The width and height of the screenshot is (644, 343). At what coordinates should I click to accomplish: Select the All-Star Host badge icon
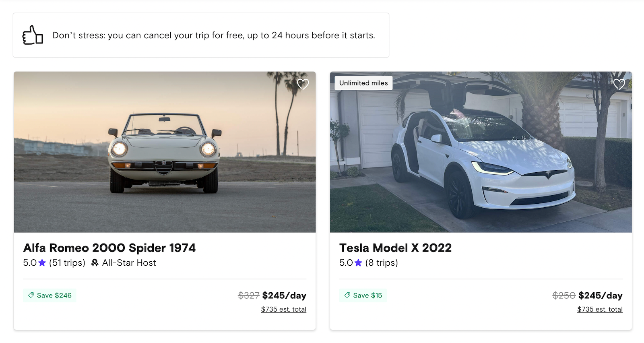tap(95, 263)
